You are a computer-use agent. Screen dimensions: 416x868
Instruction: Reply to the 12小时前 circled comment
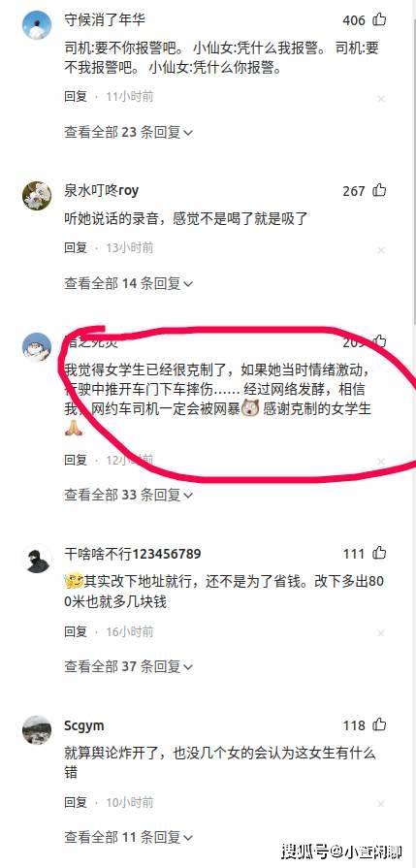pyautogui.click(x=76, y=460)
